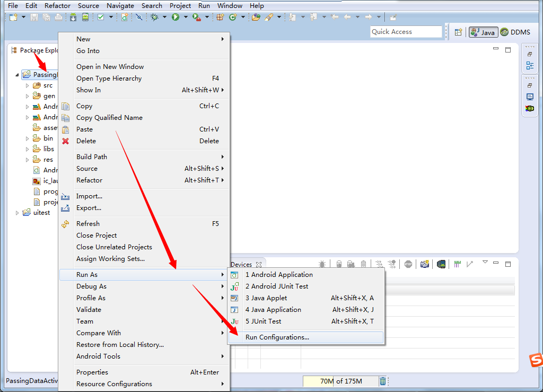Click the New Android XML file icon
The width and height of the screenshot is (543, 392).
(125, 17)
